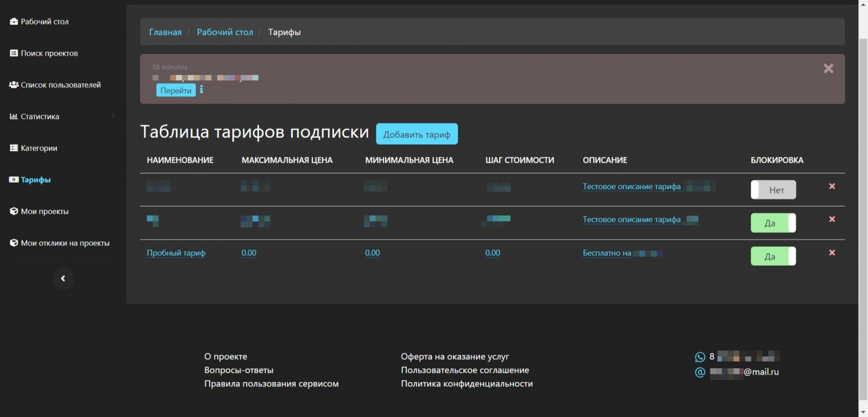Image resolution: width=868 pixels, height=417 pixels.
Task: Click the email @ icon in footer
Action: (700, 372)
